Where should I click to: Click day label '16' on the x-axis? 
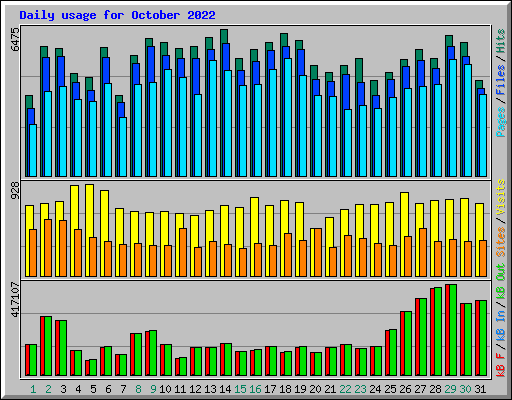click(x=255, y=389)
